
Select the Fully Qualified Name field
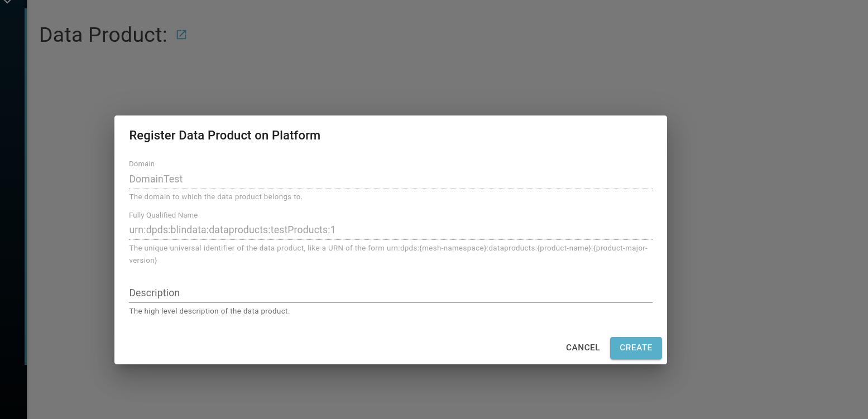tap(391, 230)
